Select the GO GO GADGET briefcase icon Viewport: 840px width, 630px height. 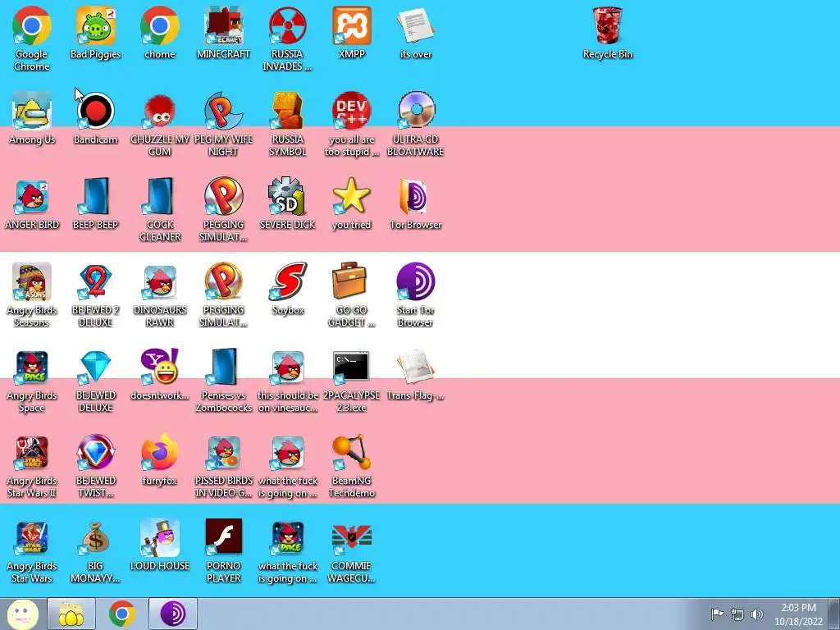pos(351,294)
